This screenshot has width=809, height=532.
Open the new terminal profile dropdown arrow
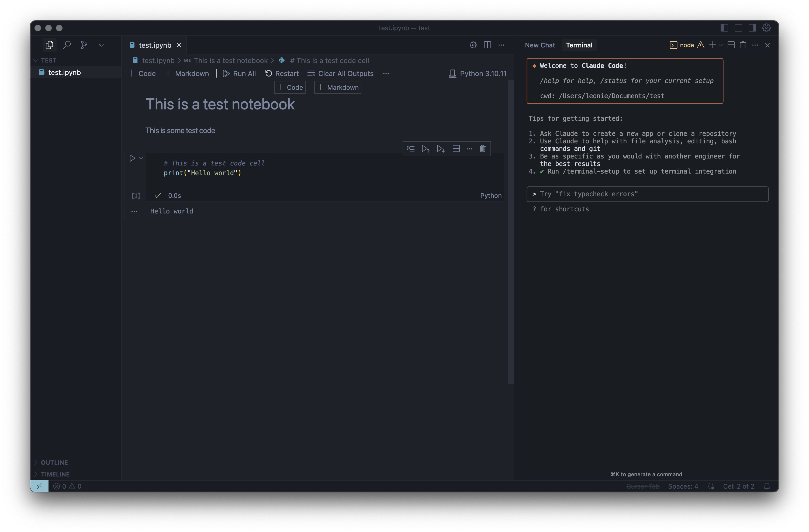(x=720, y=45)
